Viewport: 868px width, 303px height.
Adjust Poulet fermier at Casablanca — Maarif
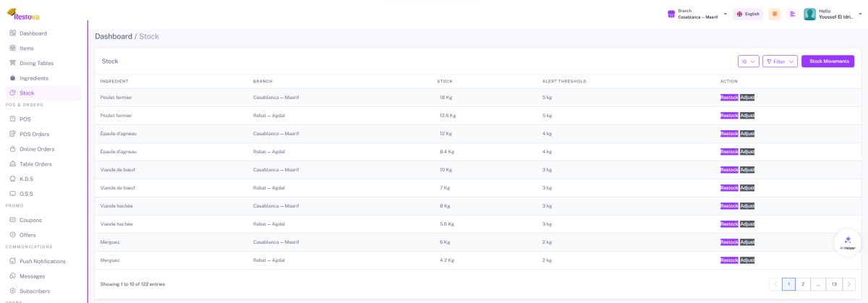click(x=747, y=98)
